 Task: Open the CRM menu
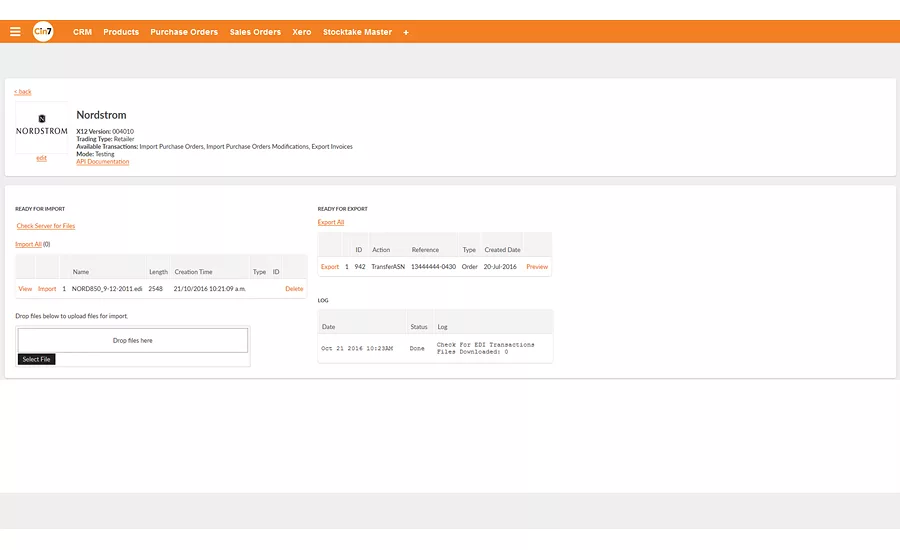point(82,32)
